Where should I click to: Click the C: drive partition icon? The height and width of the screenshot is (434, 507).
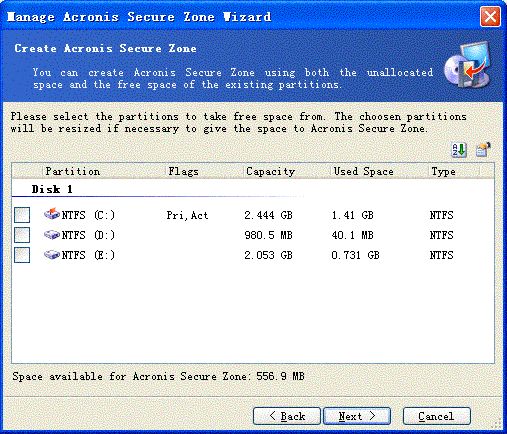tap(52, 214)
